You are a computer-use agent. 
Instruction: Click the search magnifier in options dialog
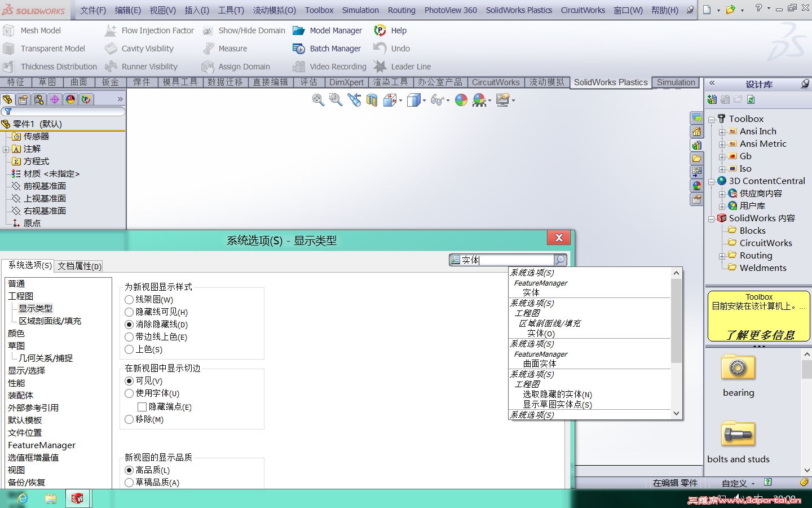(560, 260)
